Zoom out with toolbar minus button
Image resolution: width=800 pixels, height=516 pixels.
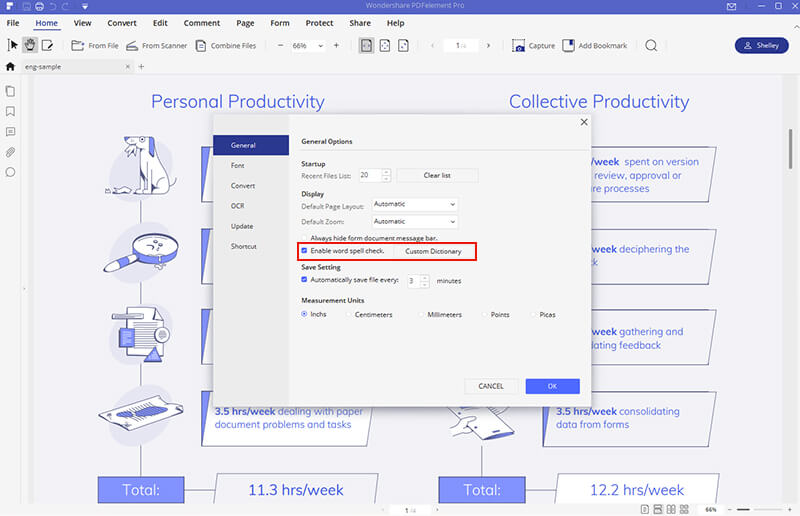(x=280, y=45)
